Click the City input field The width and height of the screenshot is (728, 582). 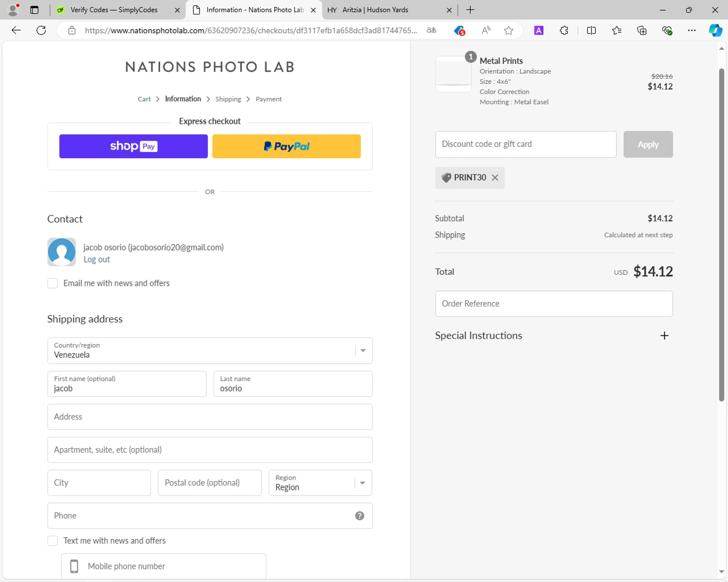pos(99,483)
